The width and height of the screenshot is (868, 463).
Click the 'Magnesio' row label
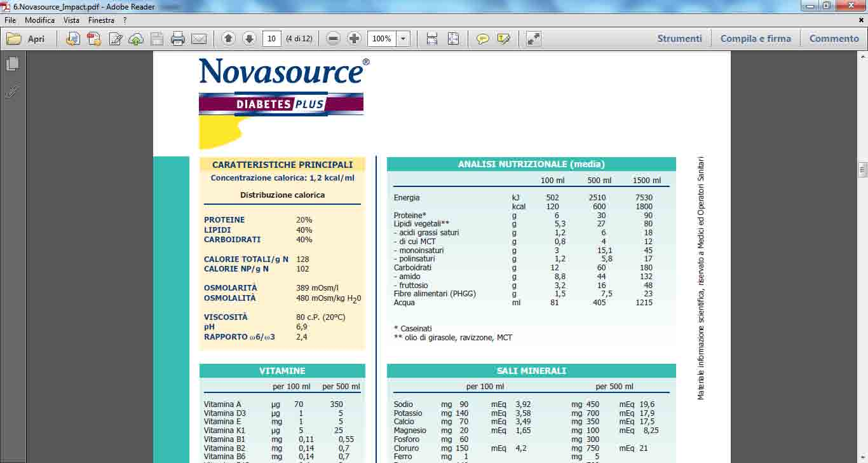pyautogui.click(x=410, y=431)
